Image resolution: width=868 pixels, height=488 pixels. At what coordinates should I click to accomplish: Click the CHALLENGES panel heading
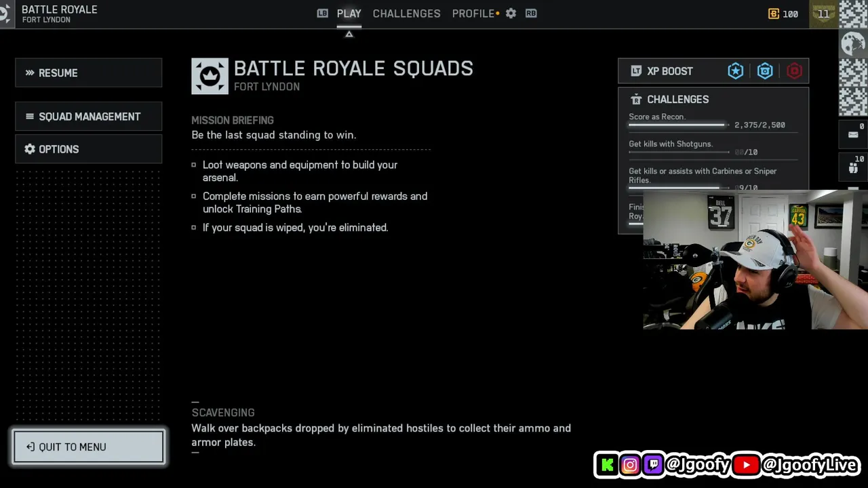click(x=677, y=100)
